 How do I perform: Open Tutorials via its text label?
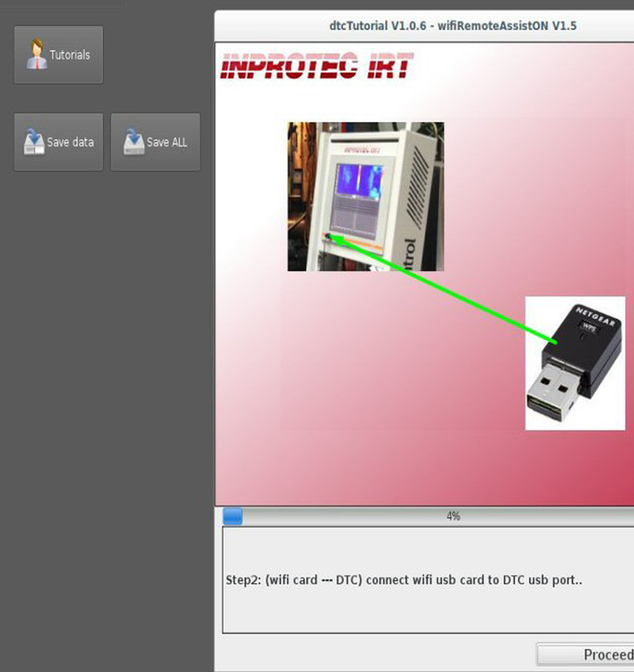pyautogui.click(x=70, y=55)
